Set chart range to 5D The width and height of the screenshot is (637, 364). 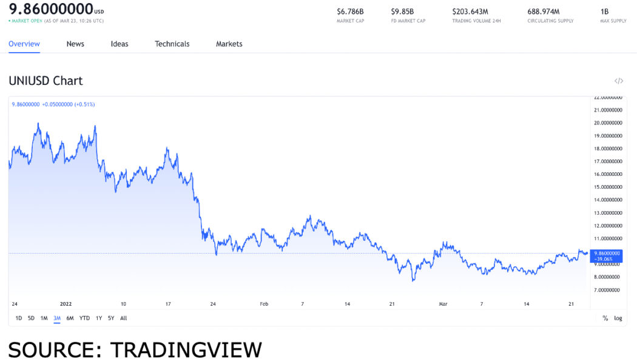point(31,318)
